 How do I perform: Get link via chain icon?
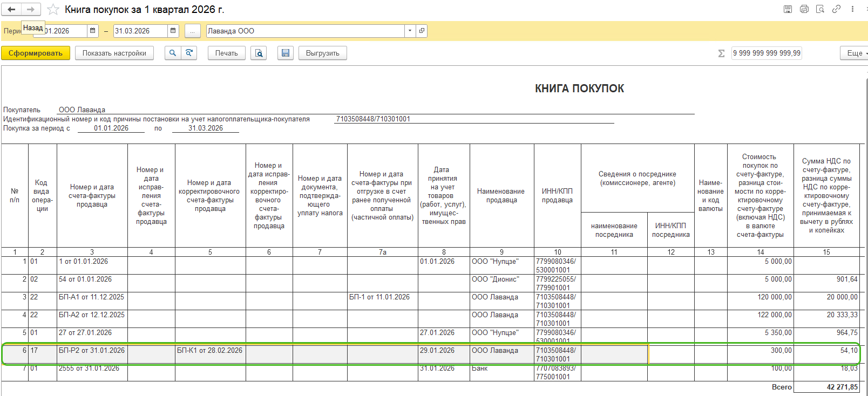836,9
